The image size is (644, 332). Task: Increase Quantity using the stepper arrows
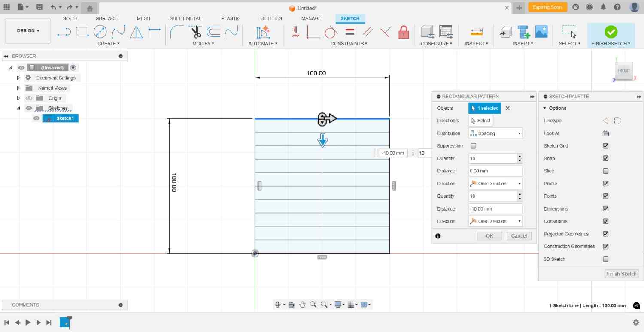pos(520,157)
